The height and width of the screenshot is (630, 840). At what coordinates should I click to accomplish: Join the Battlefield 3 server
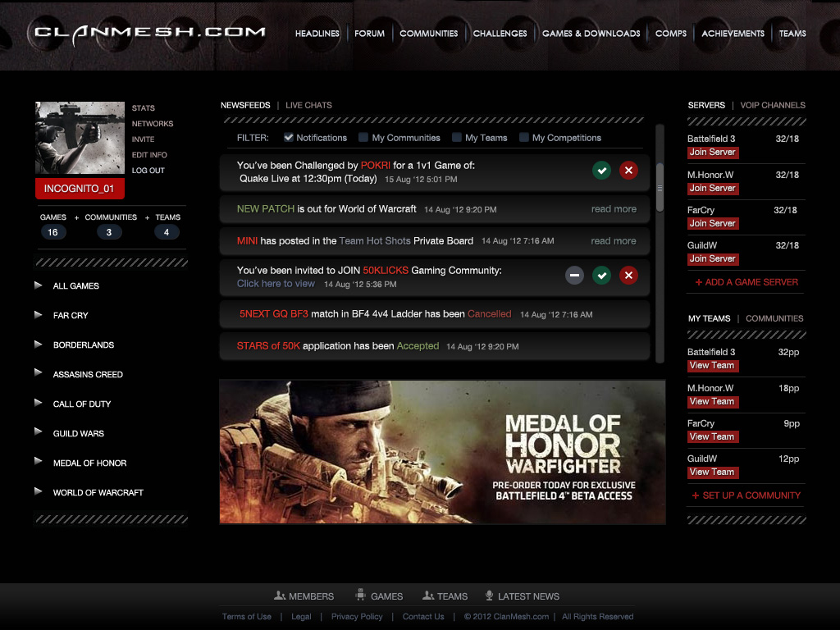712,153
